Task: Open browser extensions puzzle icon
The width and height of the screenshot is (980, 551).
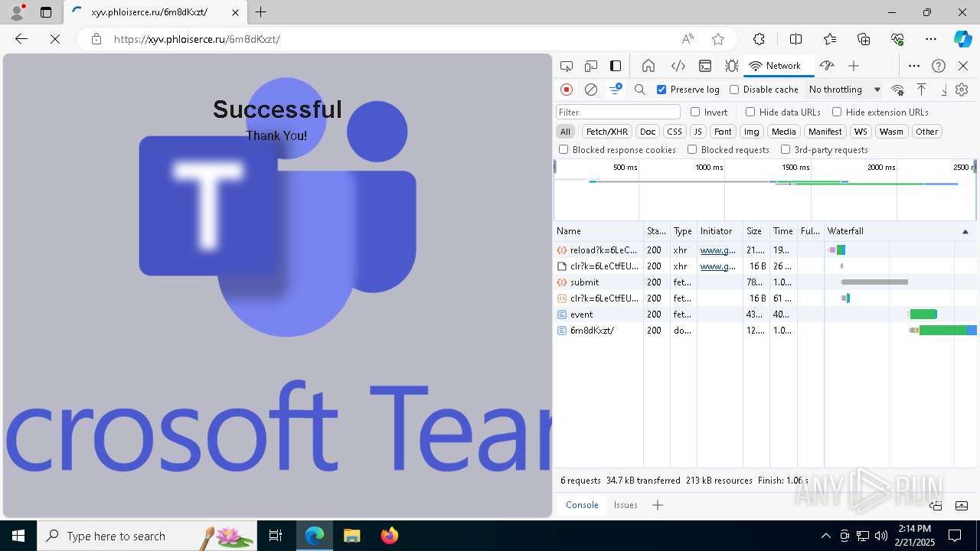Action: 759,39
